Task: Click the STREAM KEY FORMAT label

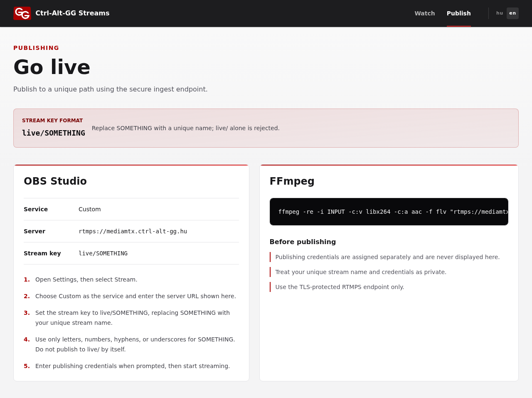Action: [x=52, y=121]
